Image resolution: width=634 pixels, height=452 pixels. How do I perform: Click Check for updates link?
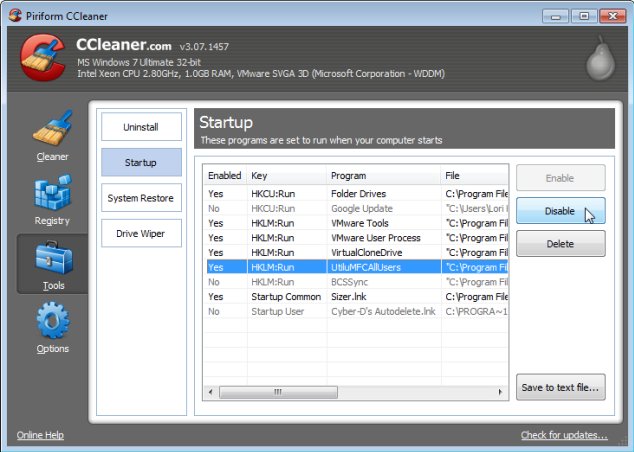click(x=564, y=435)
